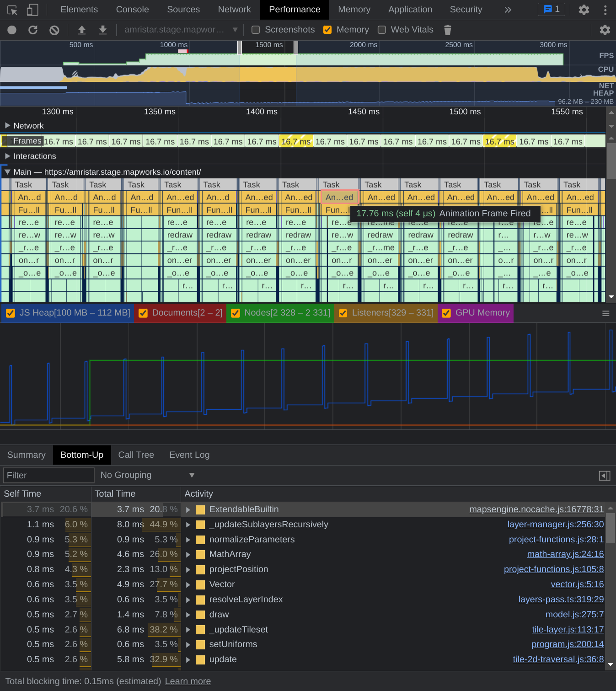Click the Learn more link

click(188, 681)
